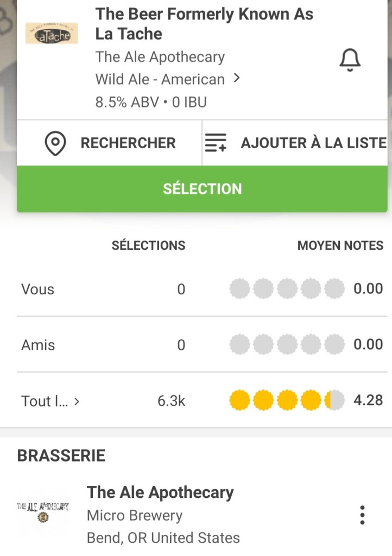The width and height of the screenshot is (392, 556).
Task: Open The Ale Apothecary link under beer title
Action: 160,57
